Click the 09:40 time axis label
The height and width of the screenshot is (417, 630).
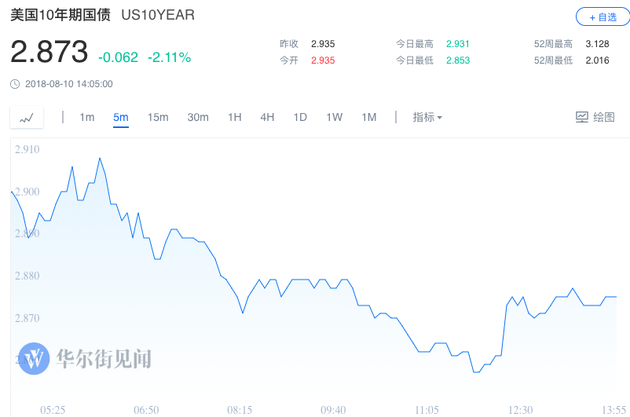tap(333, 410)
